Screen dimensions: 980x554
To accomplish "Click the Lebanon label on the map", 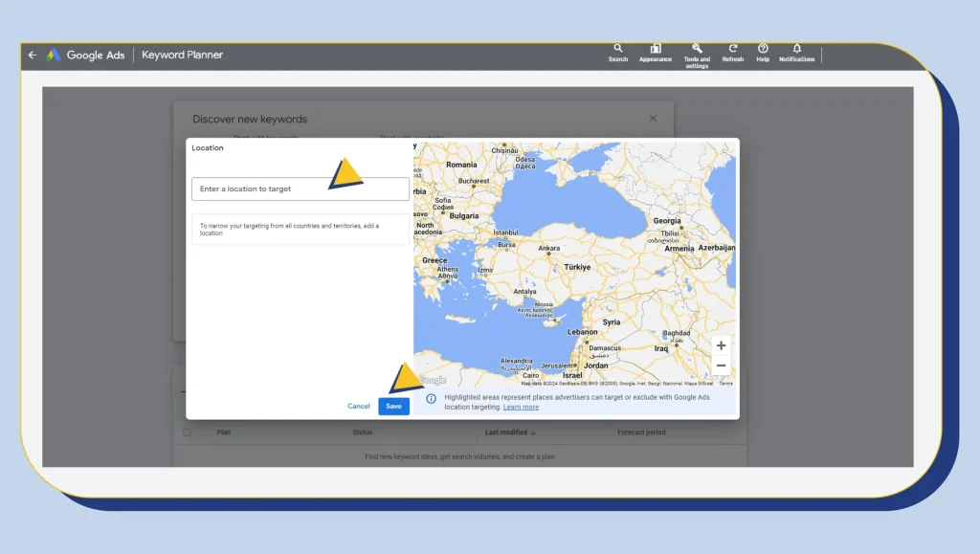I will tap(582, 332).
